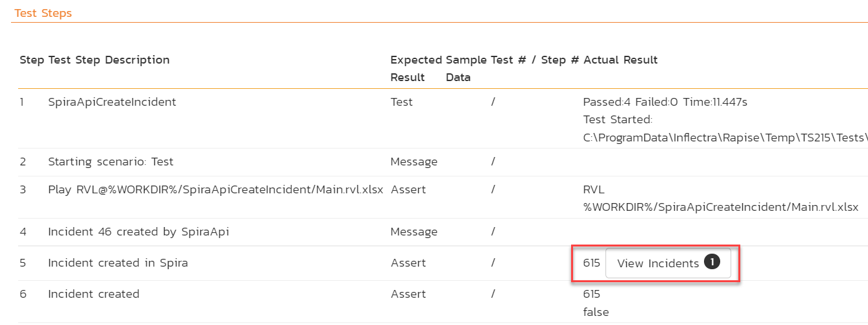Image resolution: width=868 pixels, height=325 pixels.
Task: Click the Actual Result column header
Action: [x=620, y=60]
